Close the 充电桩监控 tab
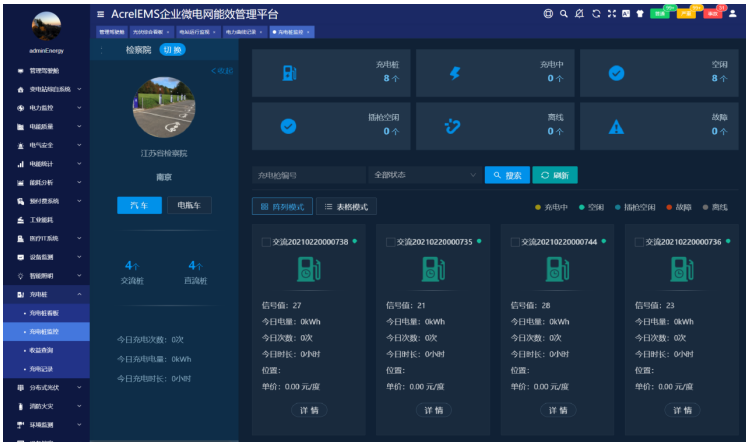The image size is (746, 442). point(308,32)
